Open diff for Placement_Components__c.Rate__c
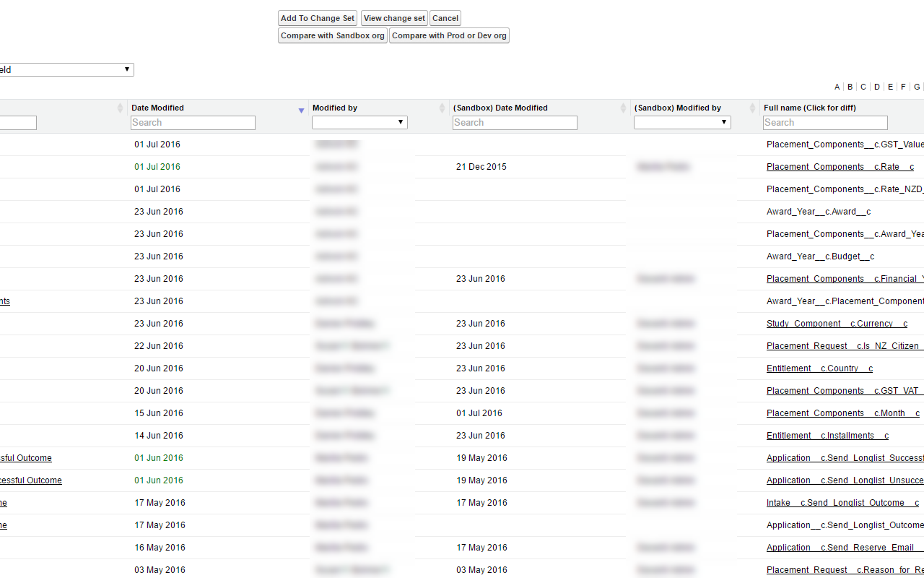This screenshot has height=578, width=924. [x=840, y=167]
